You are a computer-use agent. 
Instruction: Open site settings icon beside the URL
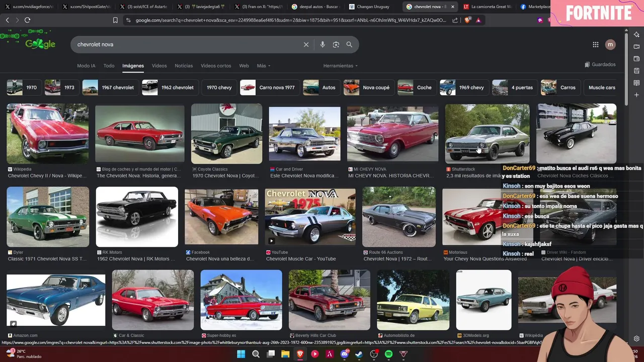point(128,20)
